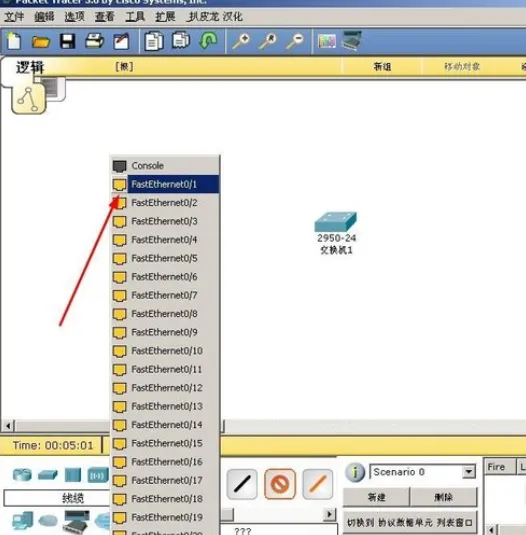Image resolution: width=526 pixels, height=535 pixels.
Task: Click the 删除 scenario button
Action: pyautogui.click(x=443, y=497)
